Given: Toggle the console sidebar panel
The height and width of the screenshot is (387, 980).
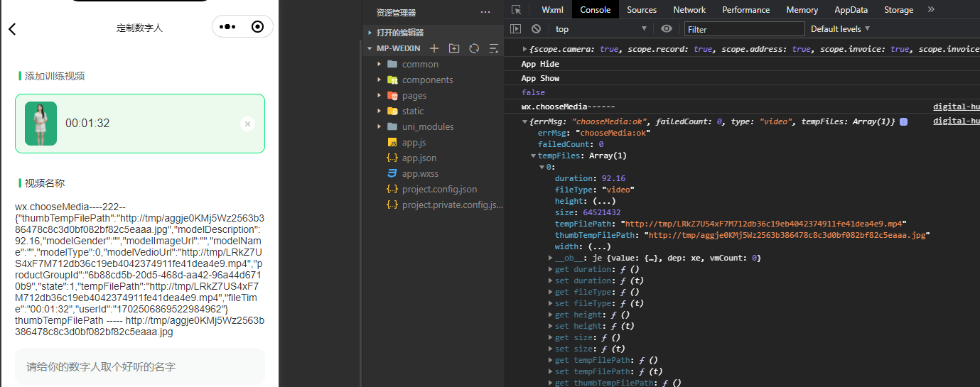Looking at the screenshot, I should point(517,29).
